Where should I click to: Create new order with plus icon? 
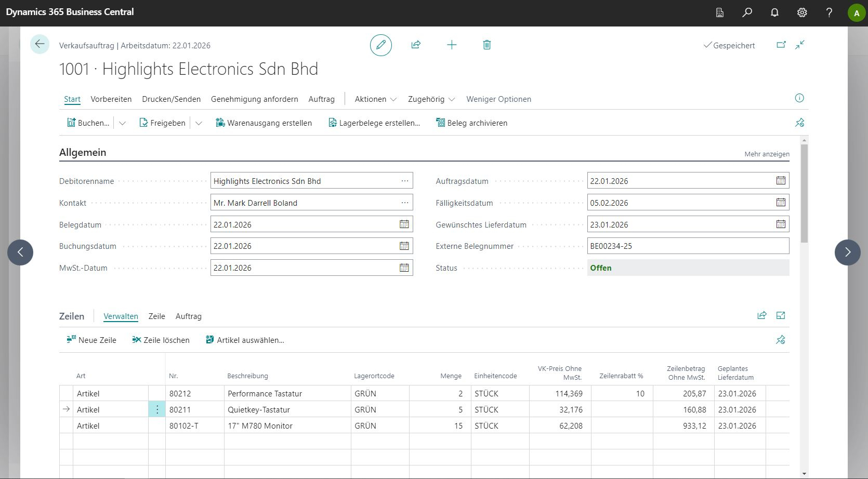[452, 45]
